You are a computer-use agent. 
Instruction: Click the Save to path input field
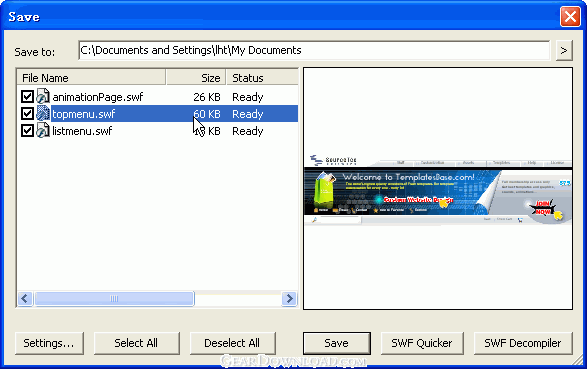pyautogui.click(x=314, y=50)
